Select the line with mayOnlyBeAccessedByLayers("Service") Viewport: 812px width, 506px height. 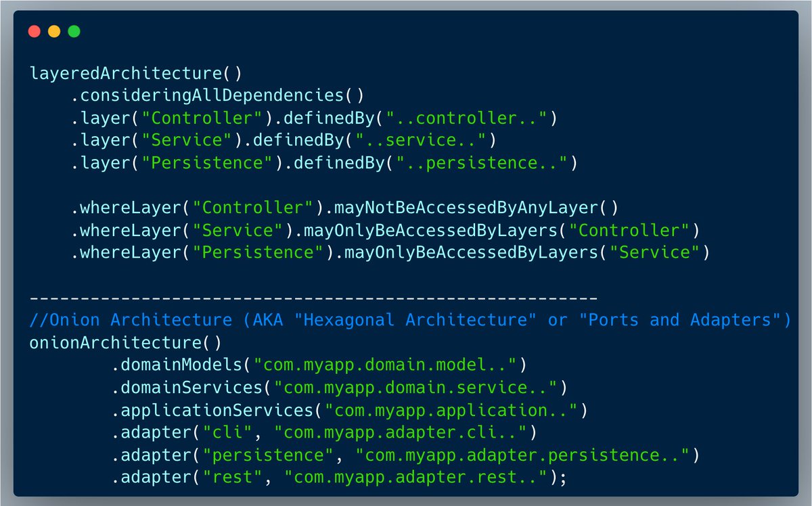[389, 253]
